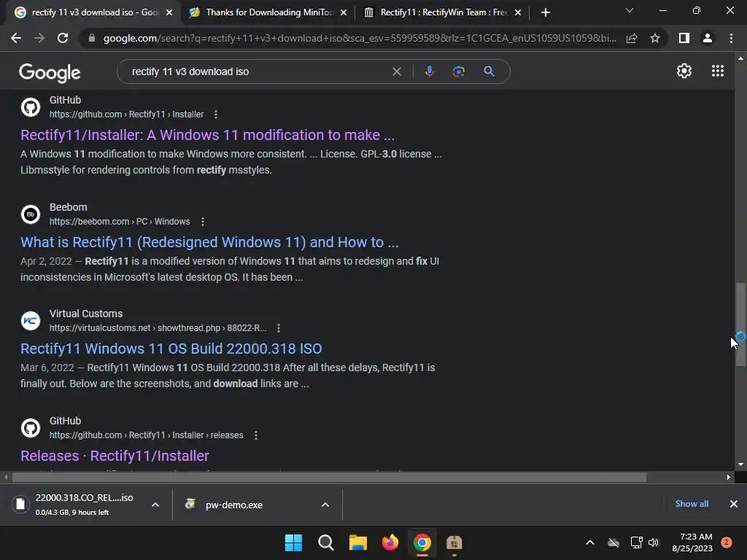Open Google quick settings gear
The image size is (747, 560).
[x=684, y=71]
